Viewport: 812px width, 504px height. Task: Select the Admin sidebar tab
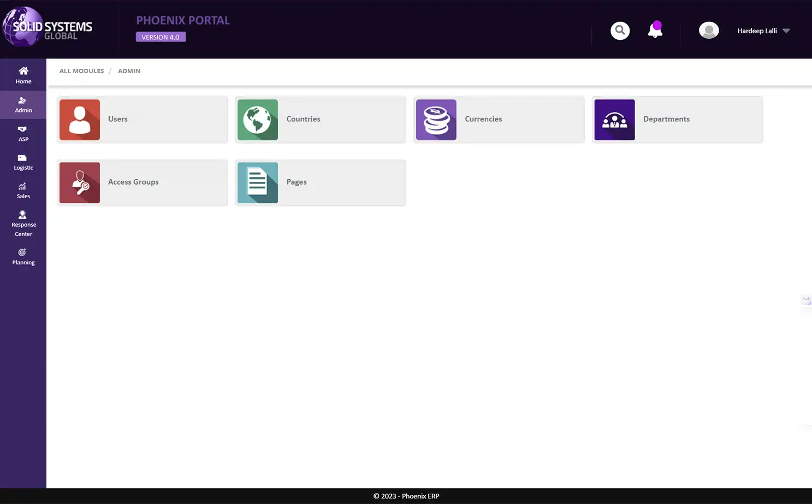pos(23,104)
